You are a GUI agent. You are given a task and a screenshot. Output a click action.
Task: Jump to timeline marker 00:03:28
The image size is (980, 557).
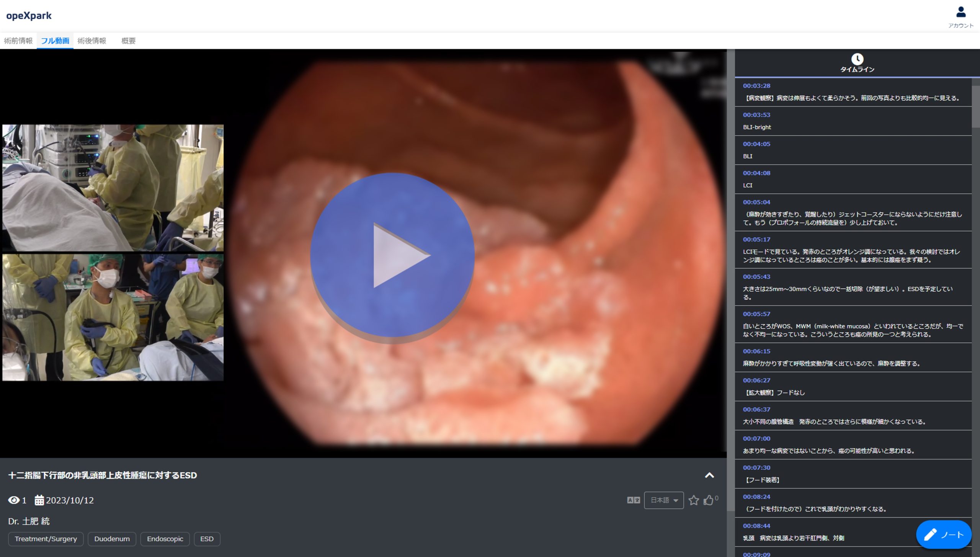[853, 92]
